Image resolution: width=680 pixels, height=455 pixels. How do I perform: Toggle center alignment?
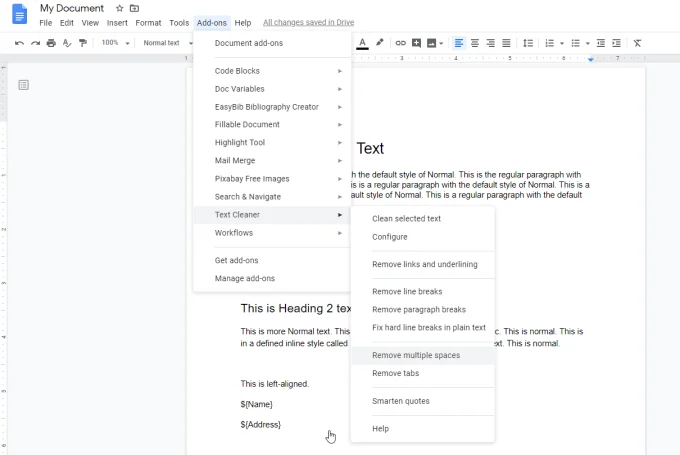tap(475, 43)
